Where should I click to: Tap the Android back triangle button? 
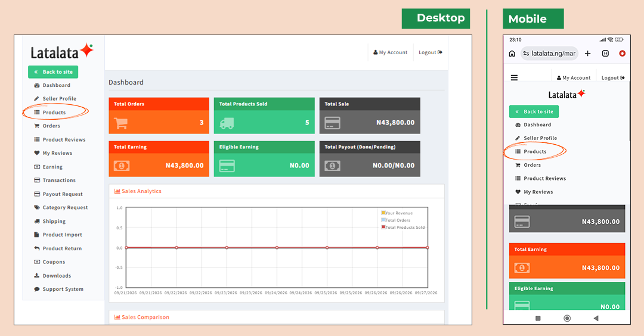(x=596, y=318)
